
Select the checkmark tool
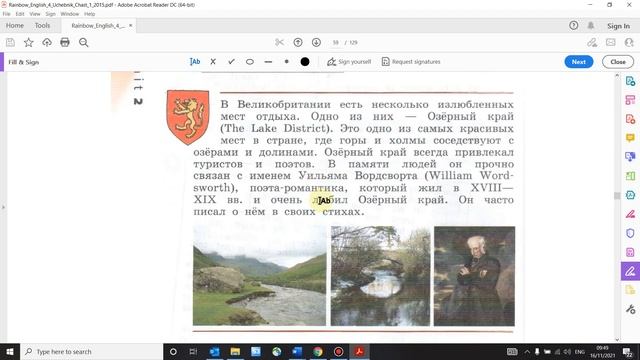coord(231,62)
